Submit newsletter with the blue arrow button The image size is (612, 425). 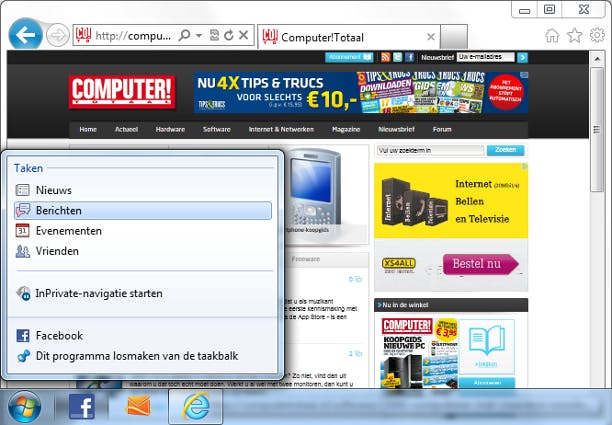click(522, 58)
